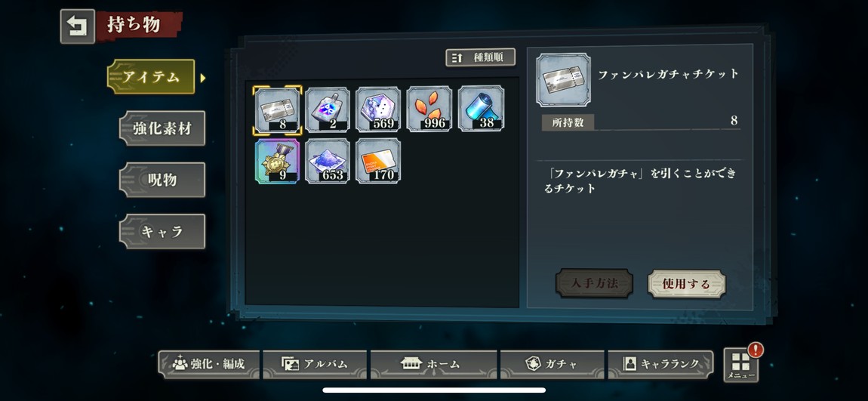Select the gold medal item showing 9
The image size is (868, 401).
pos(277,161)
